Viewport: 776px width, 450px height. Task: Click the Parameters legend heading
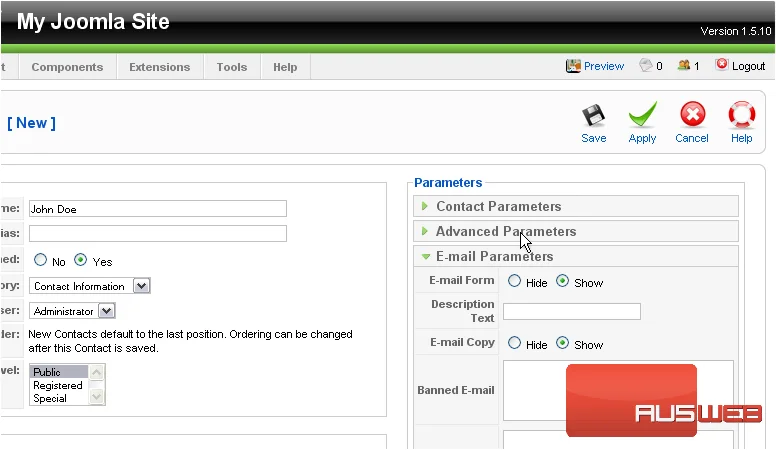click(x=448, y=183)
